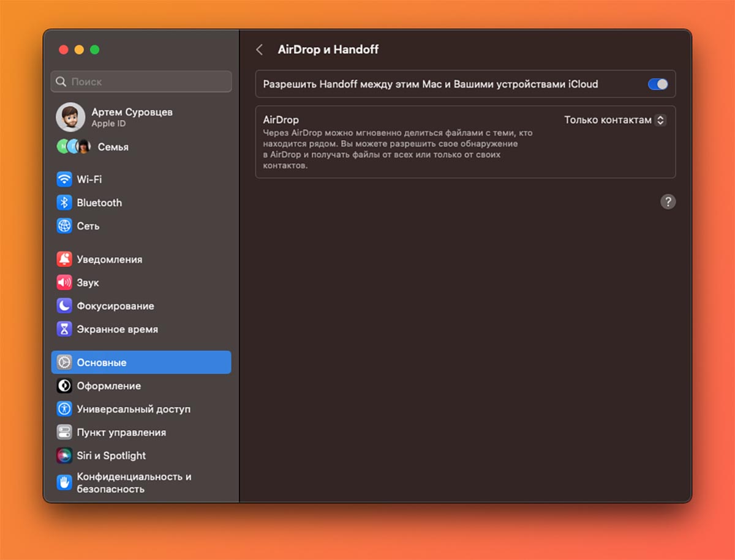
Task: Open help with the question mark button
Action: point(668,201)
